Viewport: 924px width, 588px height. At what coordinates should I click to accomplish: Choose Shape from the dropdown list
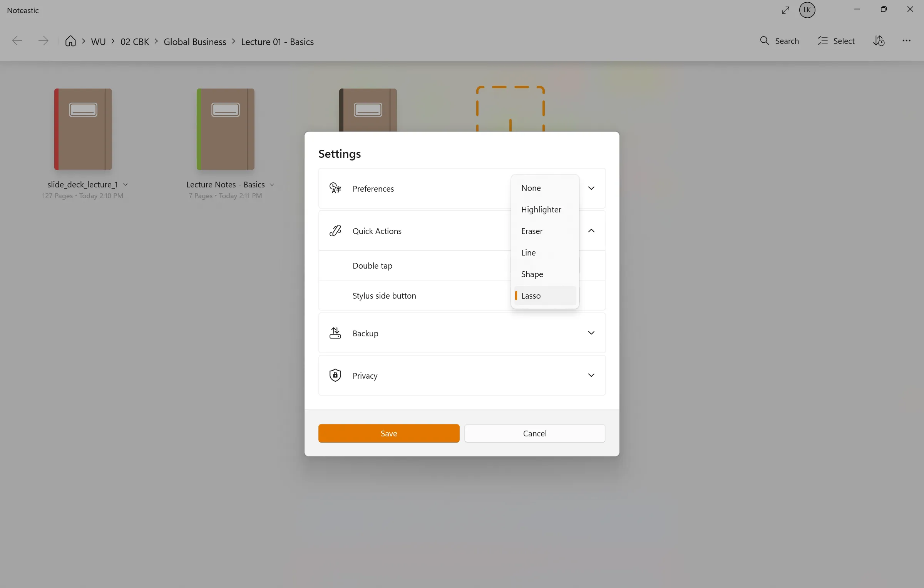[545, 274]
